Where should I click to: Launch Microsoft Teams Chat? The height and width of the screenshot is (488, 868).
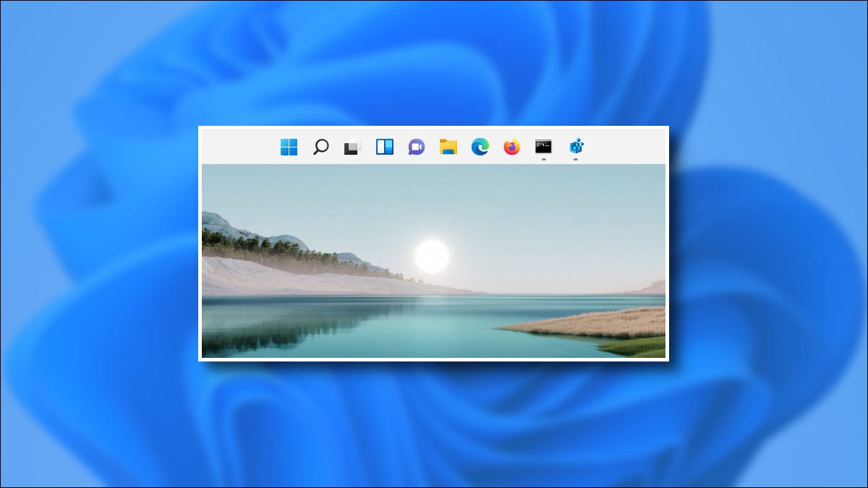tap(416, 147)
